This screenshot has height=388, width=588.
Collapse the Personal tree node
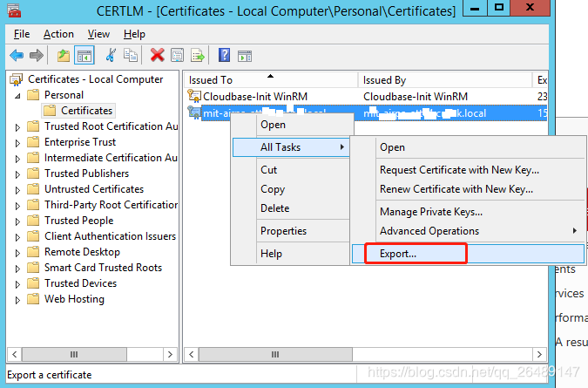point(17,96)
